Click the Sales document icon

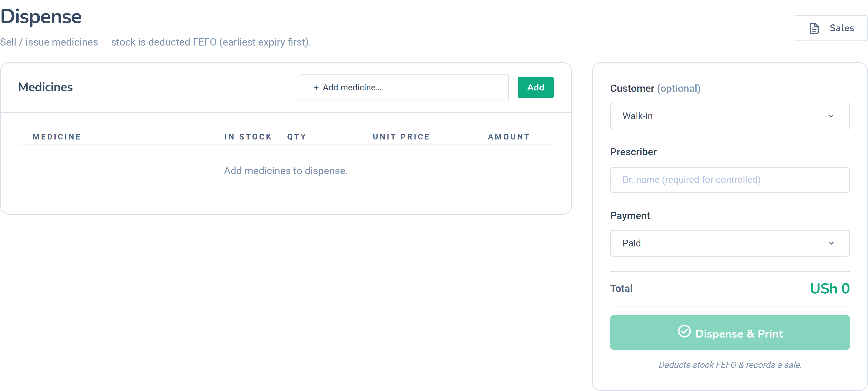click(814, 28)
